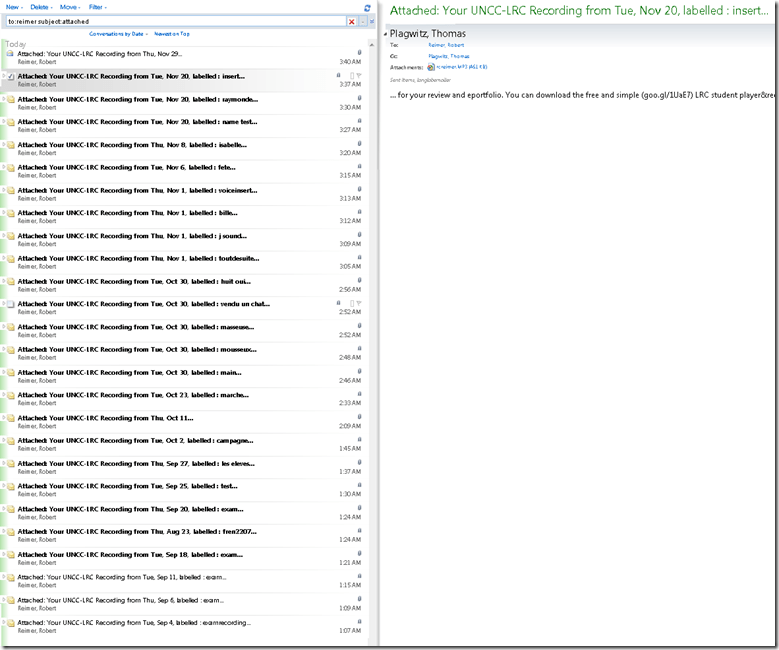
Task: Open the Filter menu
Action: [97, 7]
